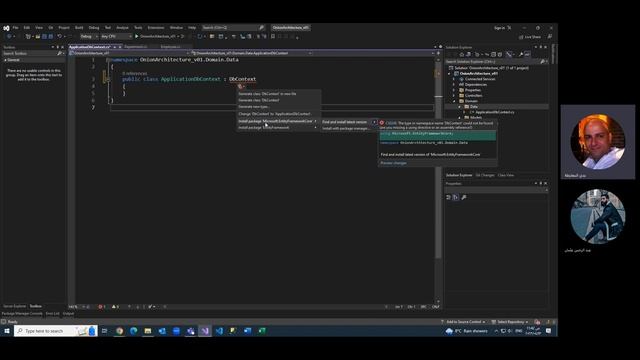
Task: Click the DbContext identifier in code editor
Action: pos(242,79)
